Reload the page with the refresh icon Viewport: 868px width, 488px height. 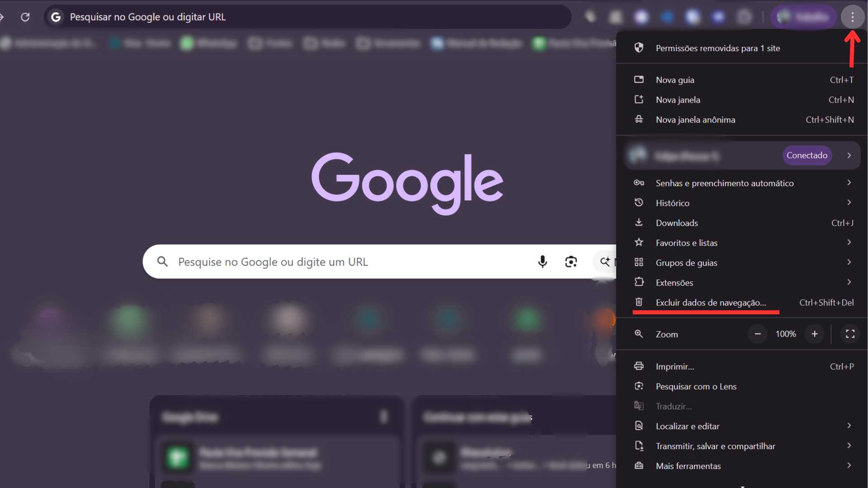25,17
